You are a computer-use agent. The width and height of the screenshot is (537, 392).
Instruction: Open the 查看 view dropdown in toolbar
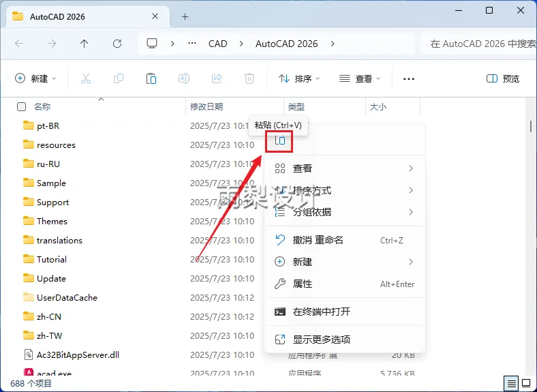click(360, 79)
